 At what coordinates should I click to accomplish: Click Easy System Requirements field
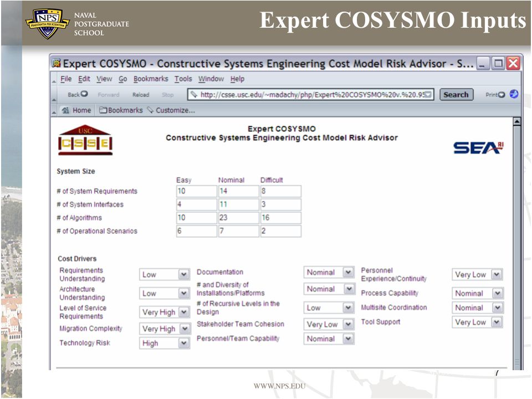point(196,191)
